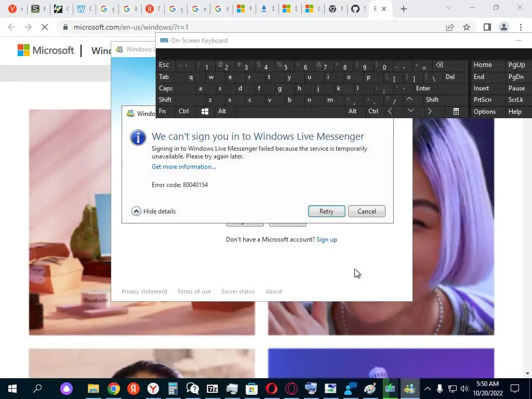Image resolution: width=532 pixels, height=399 pixels.
Task: Open the Terms of use link
Action: point(194,291)
